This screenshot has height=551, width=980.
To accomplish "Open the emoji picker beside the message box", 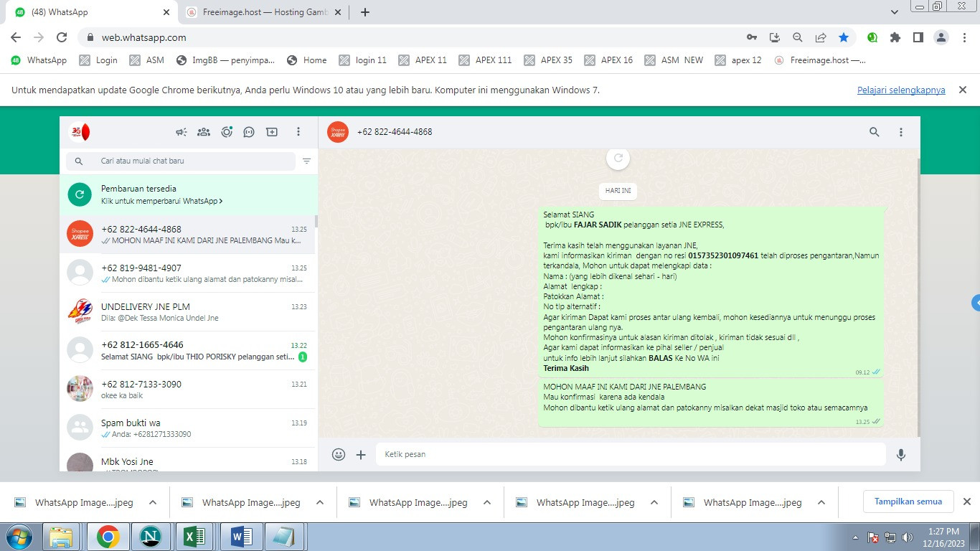I will (x=339, y=454).
